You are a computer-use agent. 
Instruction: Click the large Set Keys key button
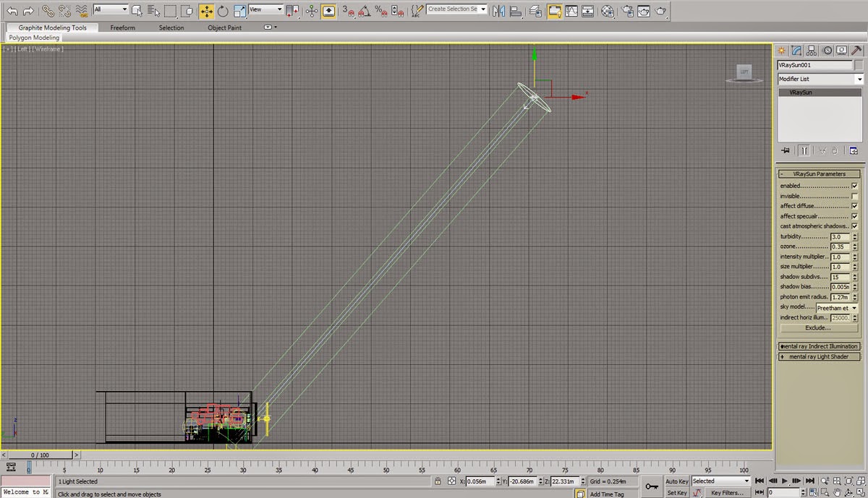pos(652,486)
